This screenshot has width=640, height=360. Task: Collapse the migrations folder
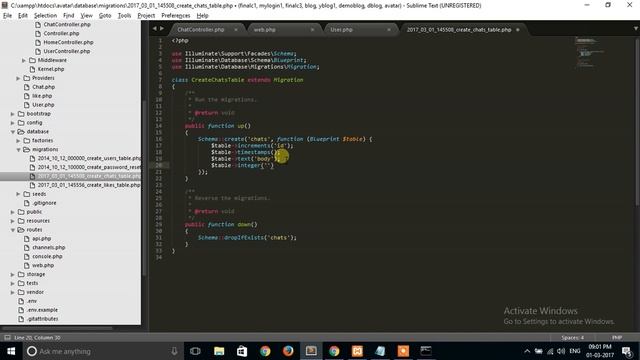tap(18, 149)
